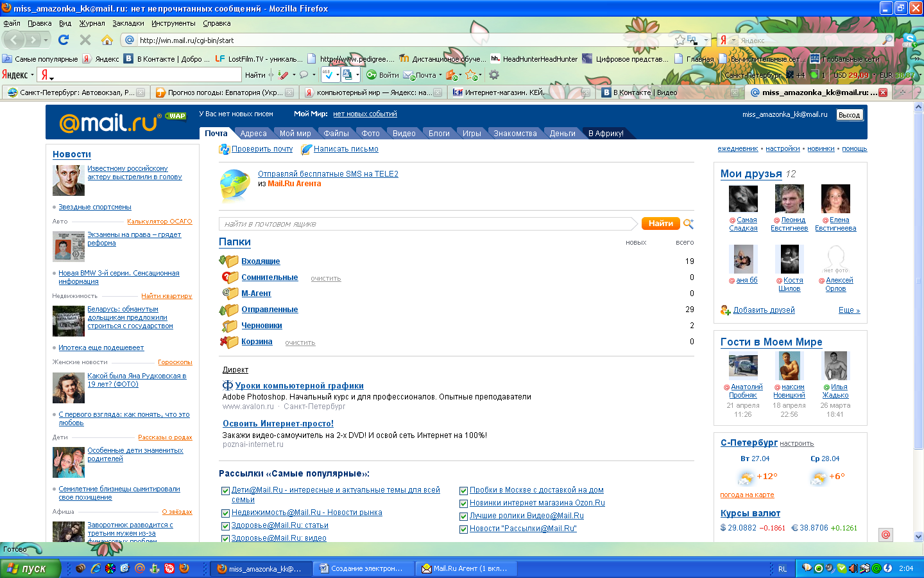This screenshot has height=578, width=924.
Task: Toggle Новинки интернет магазина Ozon.Ru checkbox
Action: 463,504
